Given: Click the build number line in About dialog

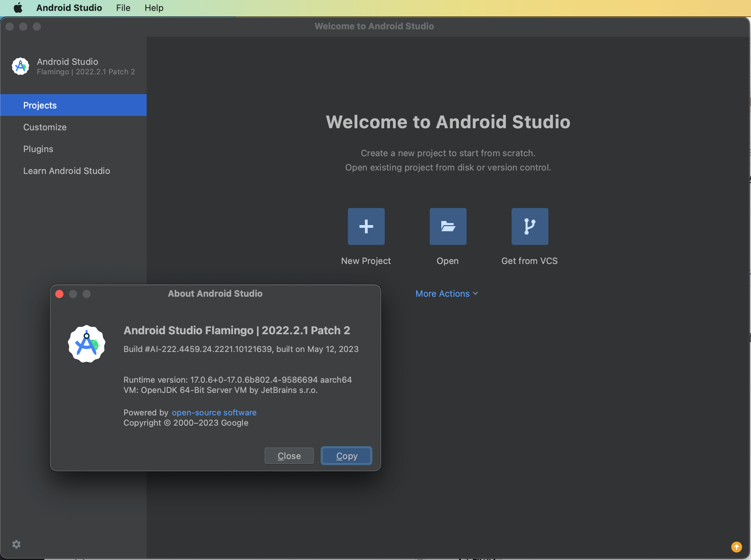Looking at the screenshot, I should coord(241,349).
